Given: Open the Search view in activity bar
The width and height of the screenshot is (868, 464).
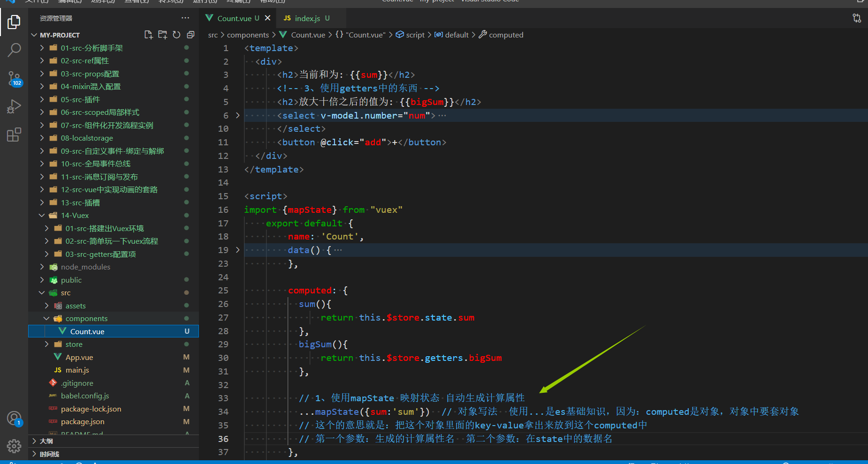Looking at the screenshot, I should point(14,50).
